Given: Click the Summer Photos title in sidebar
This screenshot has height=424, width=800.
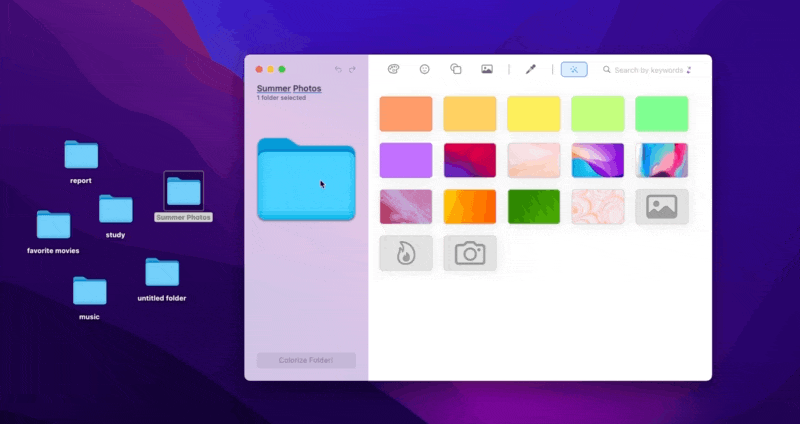Looking at the screenshot, I should click(x=289, y=89).
